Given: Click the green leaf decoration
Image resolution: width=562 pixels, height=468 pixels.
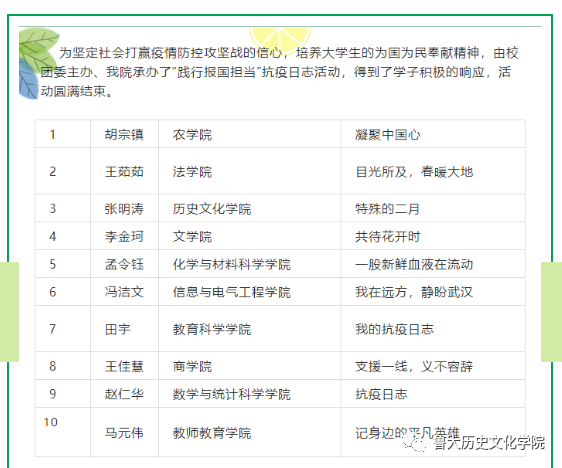Looking at the screenshot, I should pos(39,45).
